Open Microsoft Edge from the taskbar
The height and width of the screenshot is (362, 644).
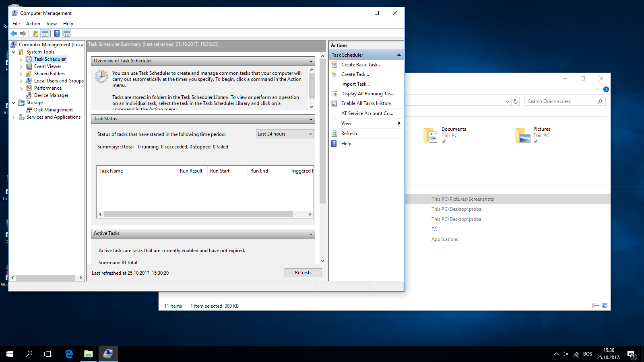tap(69, 354)
